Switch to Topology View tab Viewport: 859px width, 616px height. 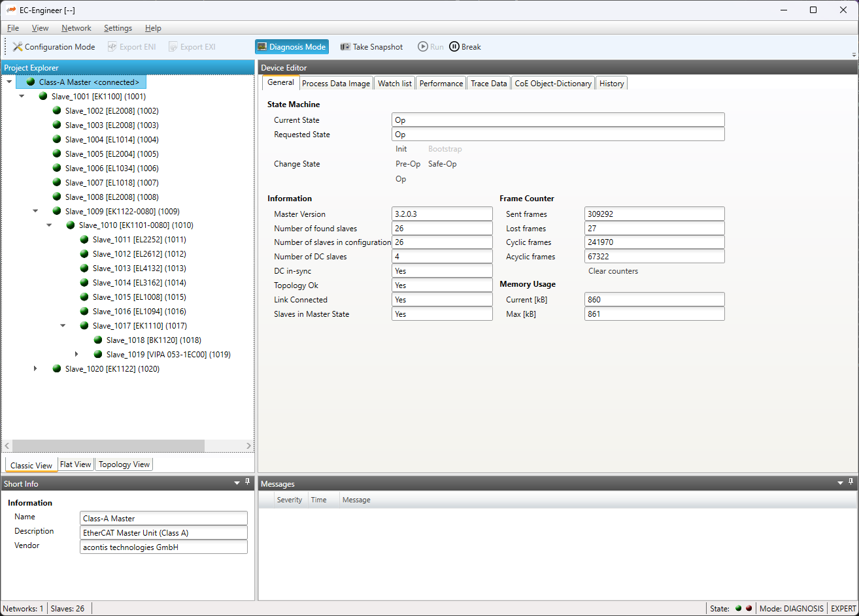[124, 464]
